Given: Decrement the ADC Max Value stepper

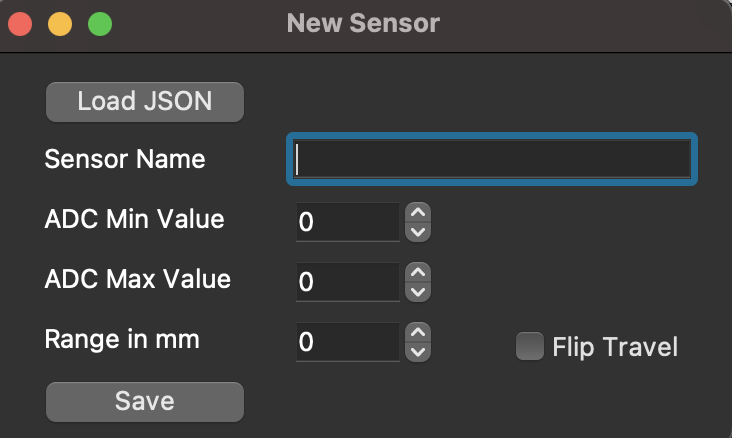Looking at the screenshot, I should [419, 292].
